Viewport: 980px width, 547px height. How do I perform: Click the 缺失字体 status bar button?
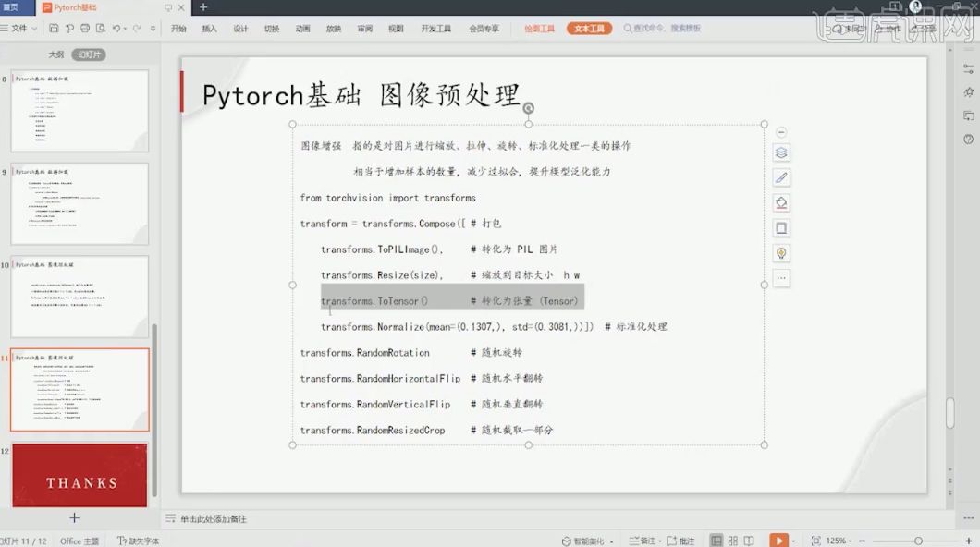coord(138,541)
